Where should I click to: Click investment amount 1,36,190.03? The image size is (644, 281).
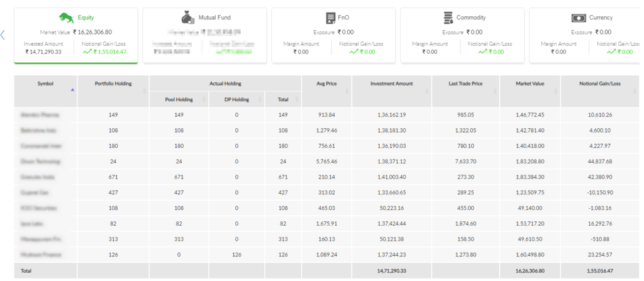point(392,146)
